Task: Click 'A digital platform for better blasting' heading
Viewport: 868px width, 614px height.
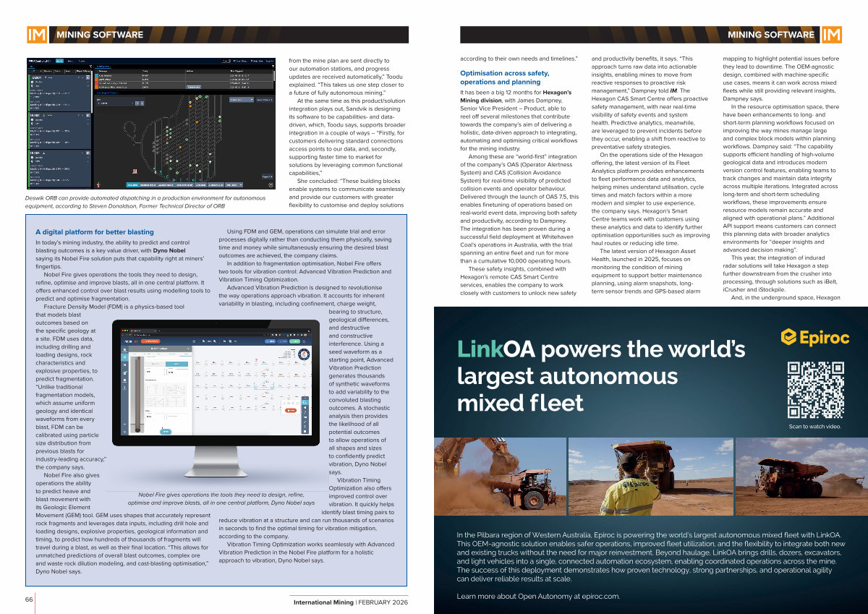Action: tap(94, 232)
